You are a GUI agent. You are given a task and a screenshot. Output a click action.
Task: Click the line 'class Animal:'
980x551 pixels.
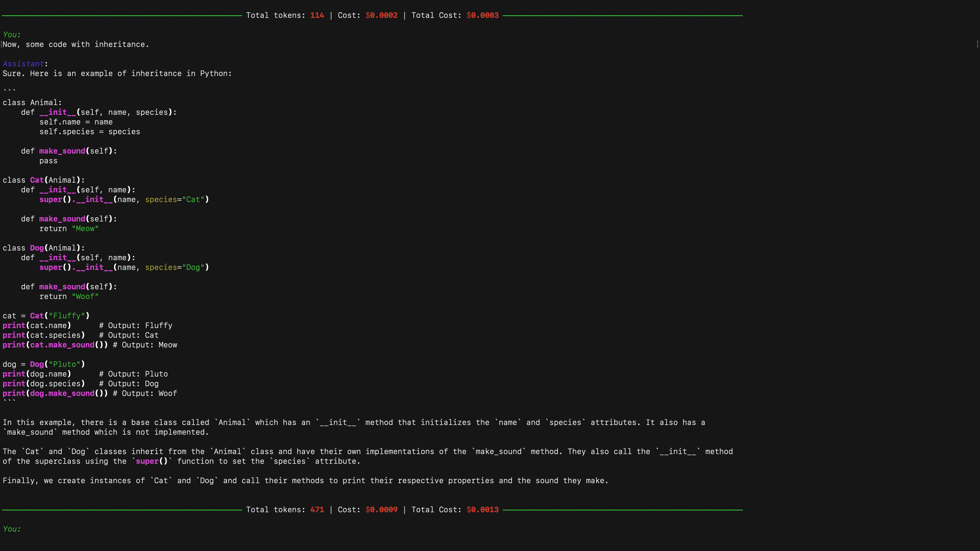[32, 103]
